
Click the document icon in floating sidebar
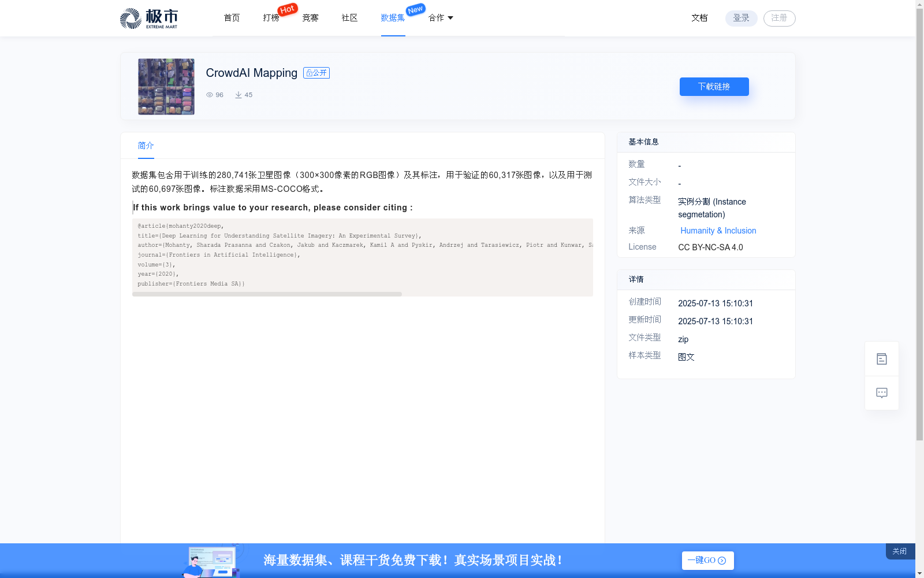(x=882, y=359)
